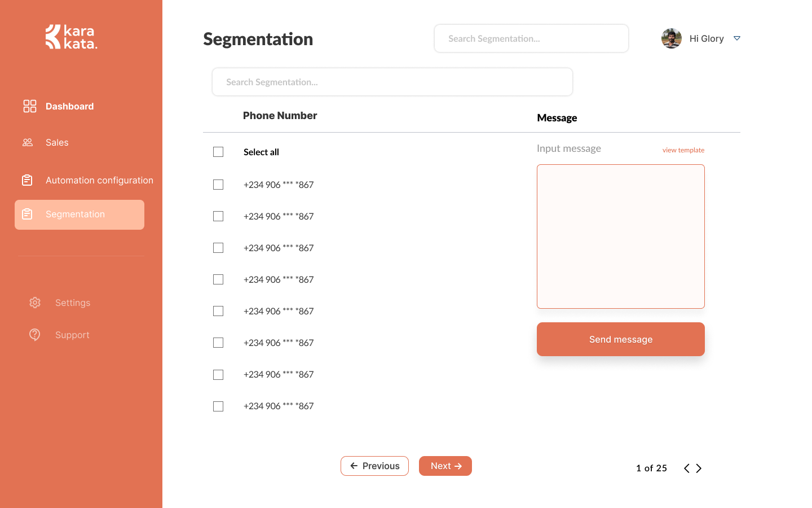Click the left pagination chevron
This screenshot has width=812, height=508.
tap(686, 468)
